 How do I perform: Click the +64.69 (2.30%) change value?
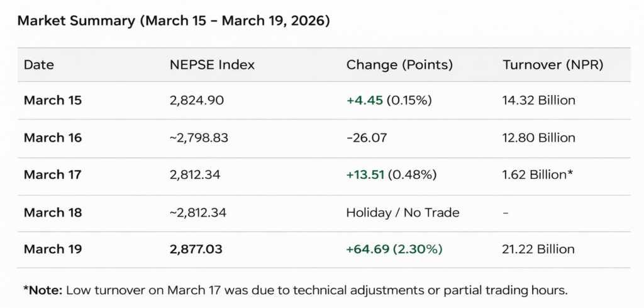pyautogui.click(x=394, y=249)
